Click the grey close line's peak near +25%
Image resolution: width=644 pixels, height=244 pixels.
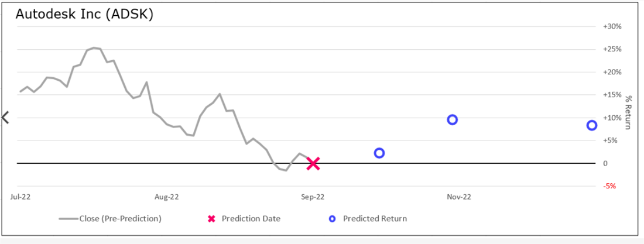(94, 48)
